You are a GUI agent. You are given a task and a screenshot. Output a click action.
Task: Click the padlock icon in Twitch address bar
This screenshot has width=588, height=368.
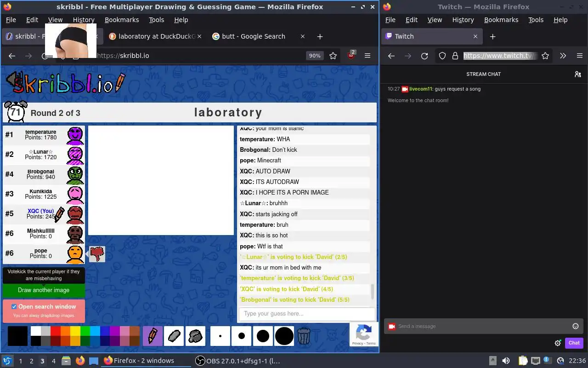point(455,56)
